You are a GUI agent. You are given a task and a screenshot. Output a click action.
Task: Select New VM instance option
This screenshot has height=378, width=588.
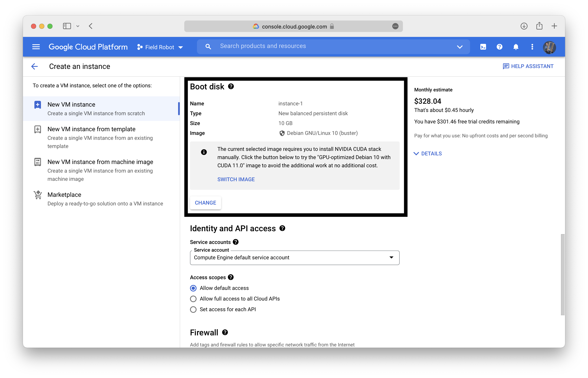tap(101, 109)
